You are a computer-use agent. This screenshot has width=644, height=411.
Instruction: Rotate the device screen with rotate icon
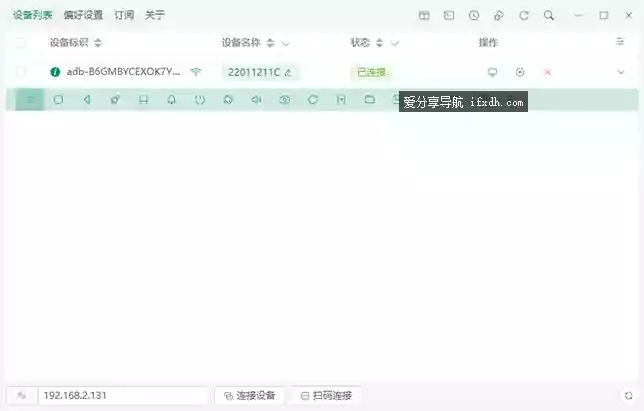point(228,99)
